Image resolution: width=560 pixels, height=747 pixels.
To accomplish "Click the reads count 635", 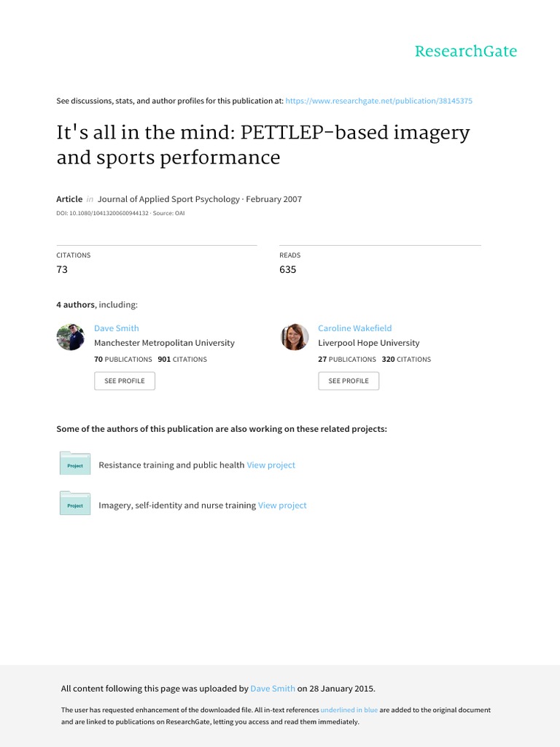I will 288,269.
